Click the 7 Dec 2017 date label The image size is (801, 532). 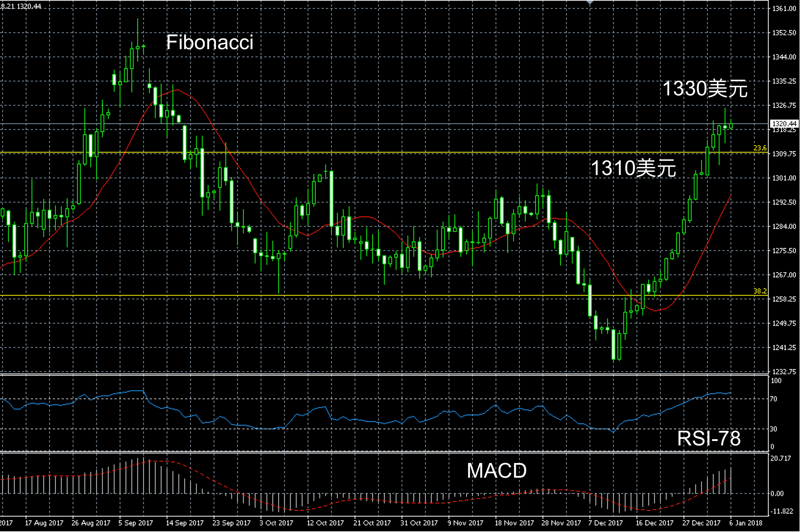tap(606, 523)
